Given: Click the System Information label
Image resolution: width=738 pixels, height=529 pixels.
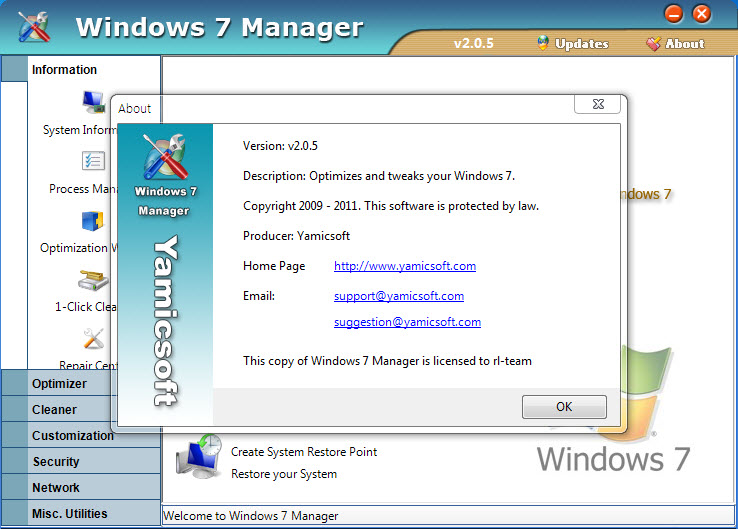Looking at the screenshot, I should [x=80, y=130].
